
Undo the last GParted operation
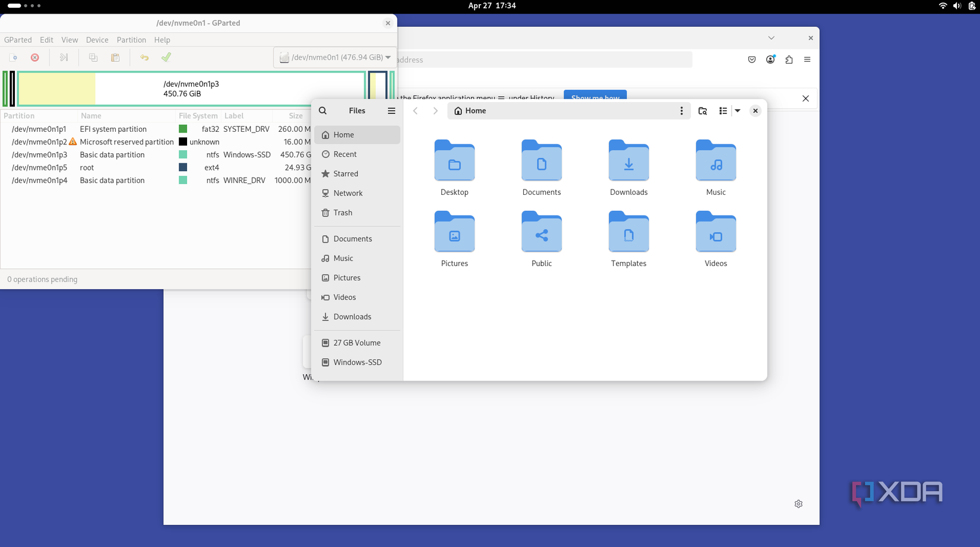click(144, 57)
